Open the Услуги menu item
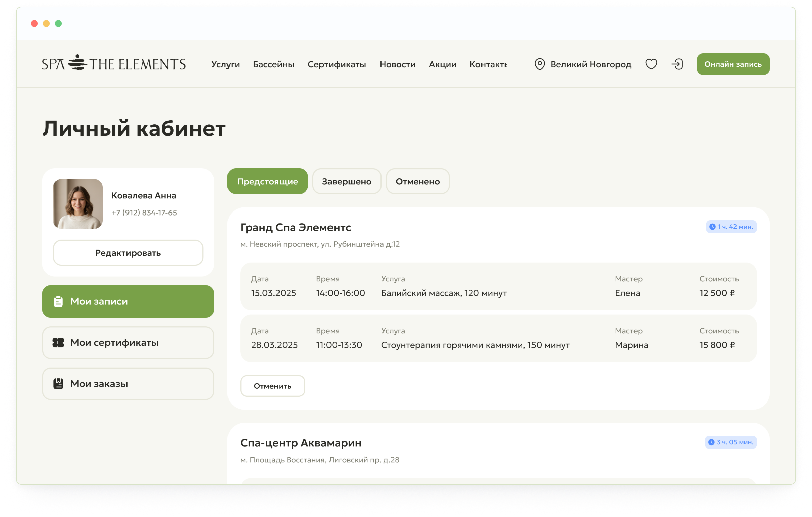This screenshot has width=812, height=517. (x=225, y=64)
